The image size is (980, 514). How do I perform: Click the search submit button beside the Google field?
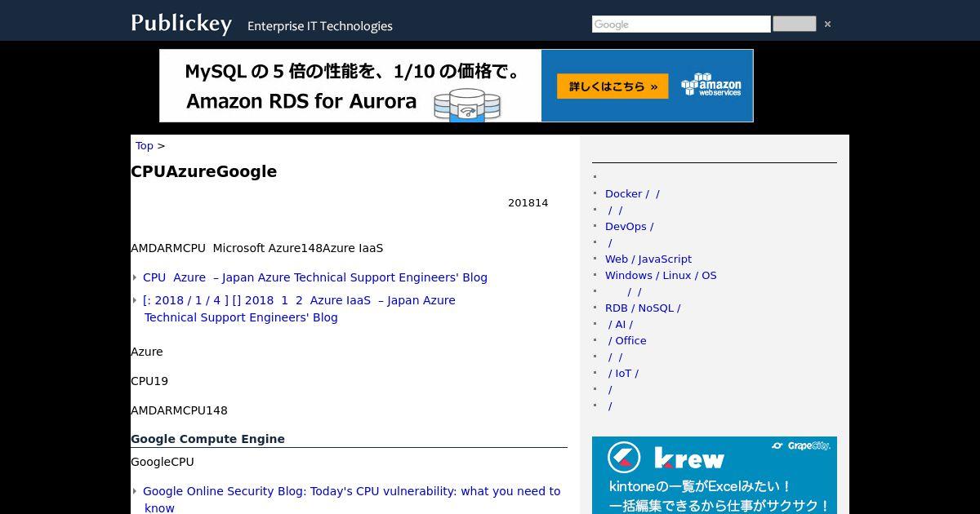coord(794,24)
